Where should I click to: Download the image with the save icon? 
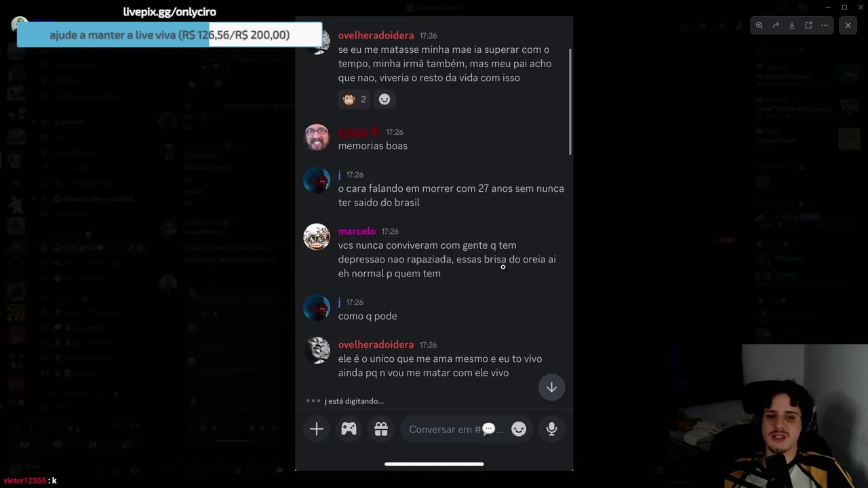click(792, 25)
